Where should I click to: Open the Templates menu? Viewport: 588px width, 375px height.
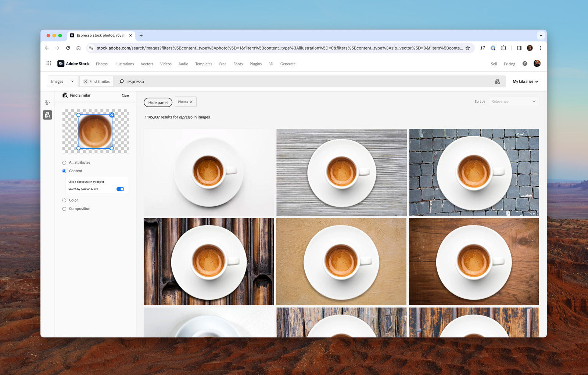pos(204,64)
